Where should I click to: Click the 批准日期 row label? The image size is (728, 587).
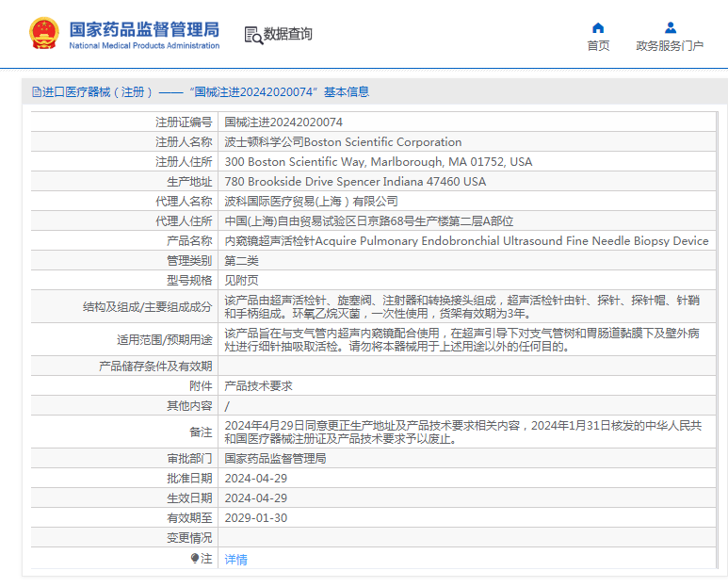pos(189,479)
